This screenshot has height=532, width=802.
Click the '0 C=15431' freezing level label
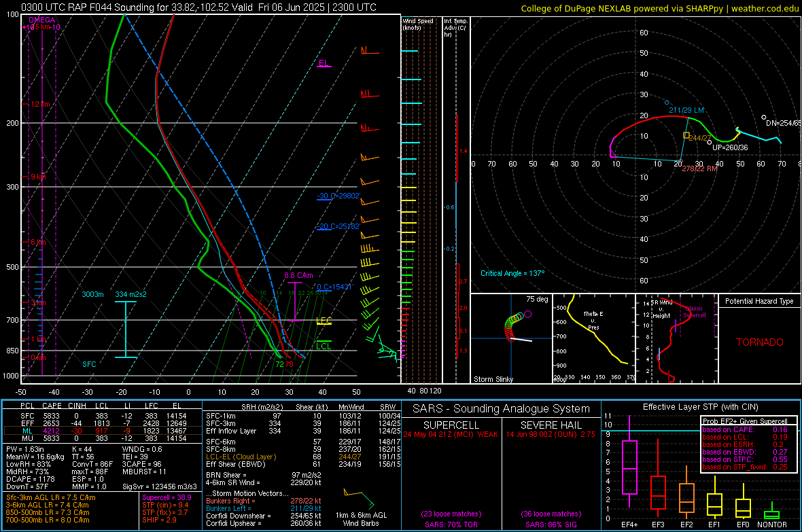pyautogui.click(x=335, y=287)
